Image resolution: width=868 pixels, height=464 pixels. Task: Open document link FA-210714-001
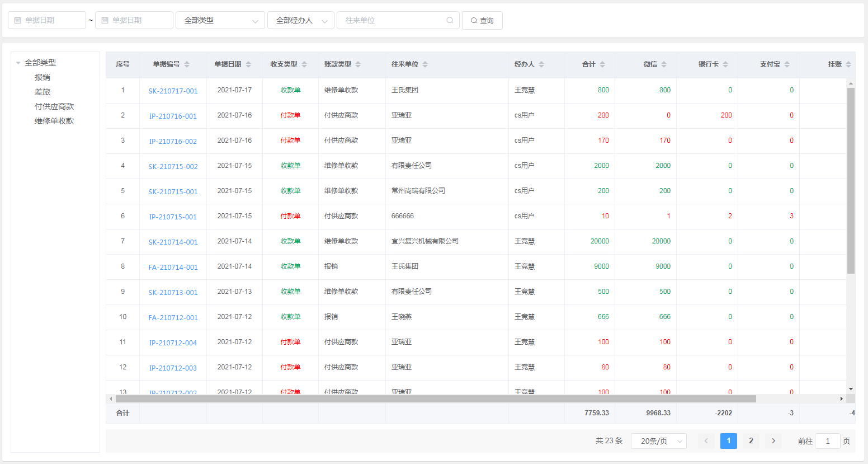click(173, 267)
